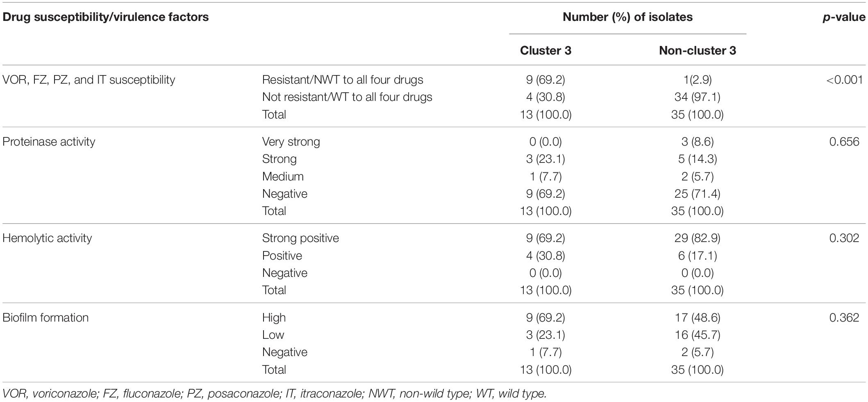Click the 16 (45.7) low biofilm value
The width and height of the screenshot is (868, 402).
[697, 335]
